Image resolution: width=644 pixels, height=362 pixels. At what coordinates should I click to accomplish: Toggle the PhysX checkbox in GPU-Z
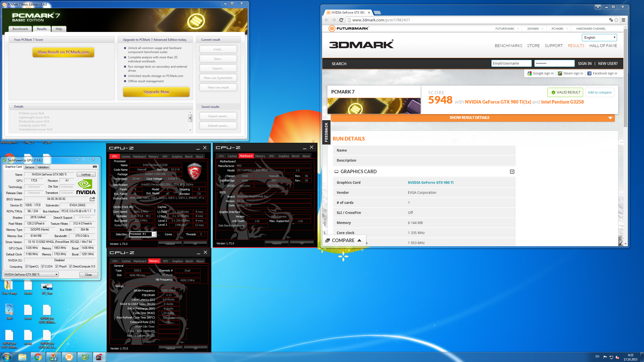[x=57, y=266]
